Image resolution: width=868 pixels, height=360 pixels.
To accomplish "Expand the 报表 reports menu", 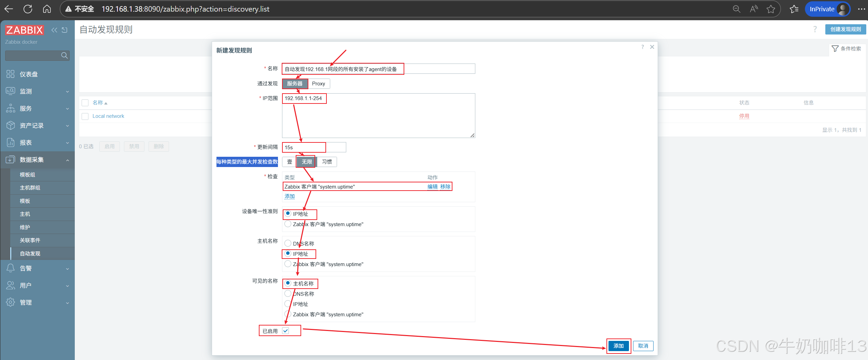I will click(38, 142).
